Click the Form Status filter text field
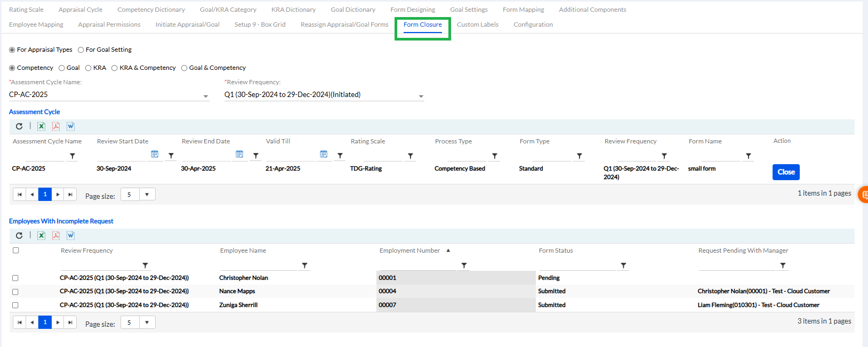 click(578, 265)
